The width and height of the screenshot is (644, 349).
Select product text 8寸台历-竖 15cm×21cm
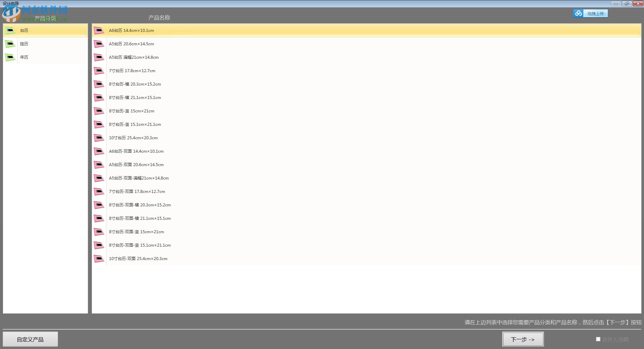[x=131, y=111]
